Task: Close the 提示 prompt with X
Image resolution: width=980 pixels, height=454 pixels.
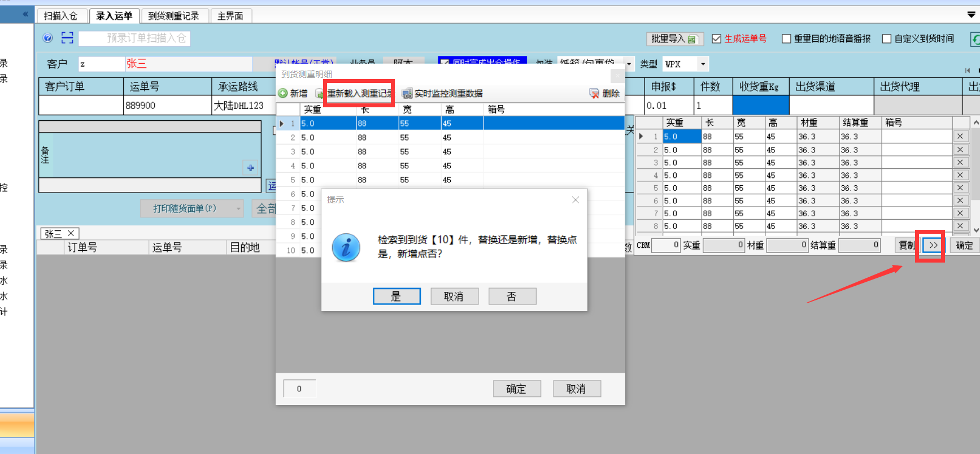Action: click(575, 200)
